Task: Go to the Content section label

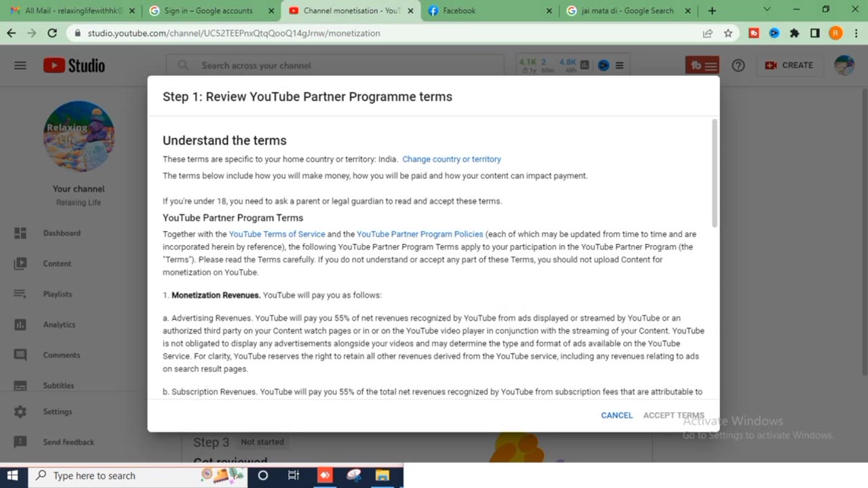Action: [57, 264]
